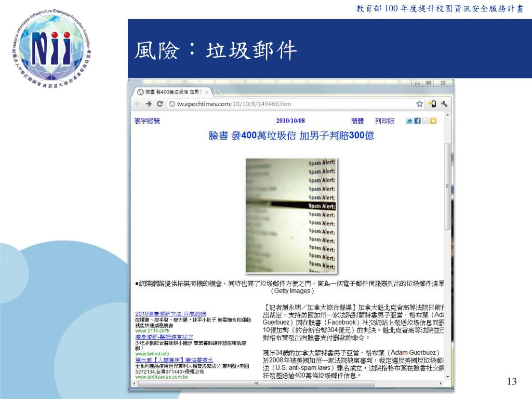The width and height of the screenshot is (532, 399).
Task: Visit the www.twfind.info ad URL
Action: (x=152, y=354)
